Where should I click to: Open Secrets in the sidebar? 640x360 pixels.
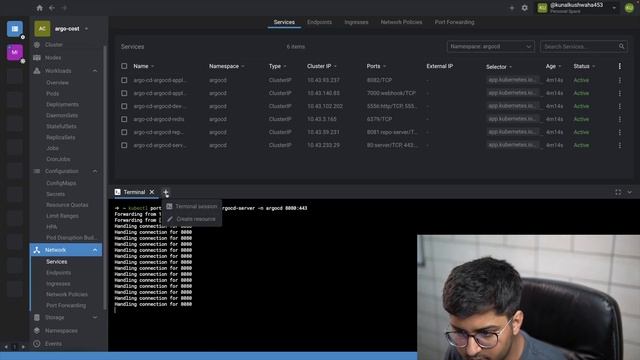56,194
